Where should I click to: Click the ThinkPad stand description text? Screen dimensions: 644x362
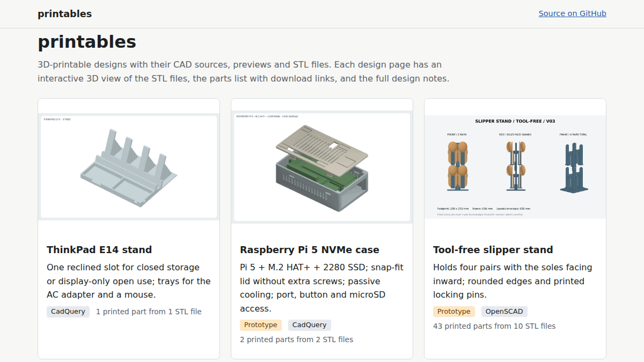[x=129, y=281]
